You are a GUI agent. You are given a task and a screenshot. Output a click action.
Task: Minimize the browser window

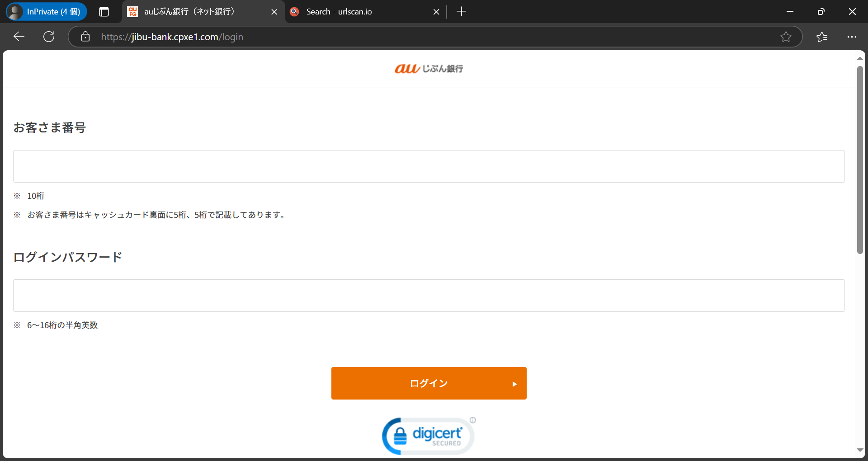point(790,12)
